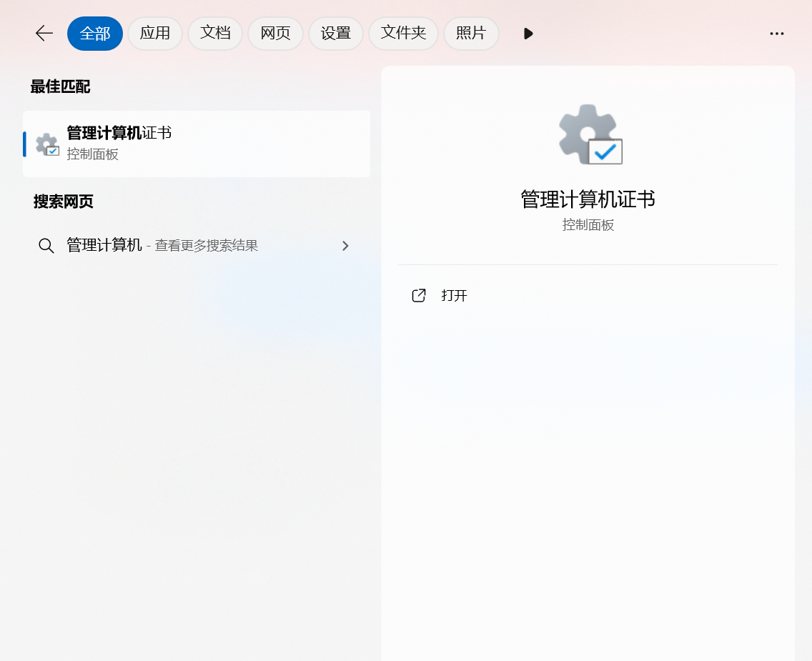
Task: Expand the 管理计算机 web results chevron
Action: click(345, 246)
